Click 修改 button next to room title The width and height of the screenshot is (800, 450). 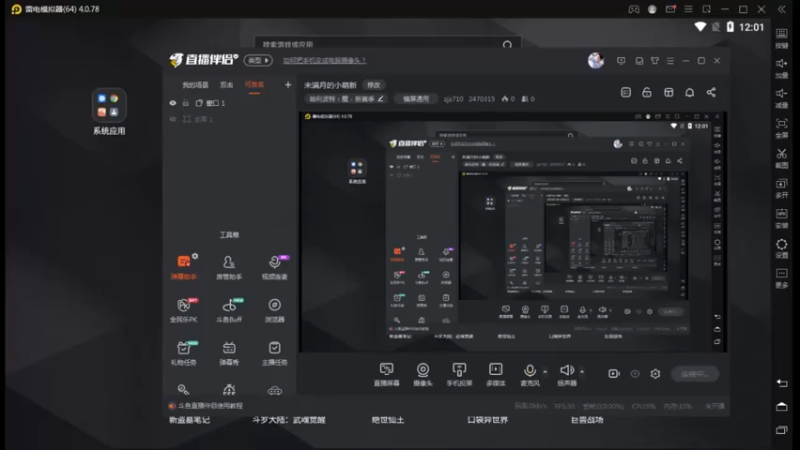click(x=374, y=85)
